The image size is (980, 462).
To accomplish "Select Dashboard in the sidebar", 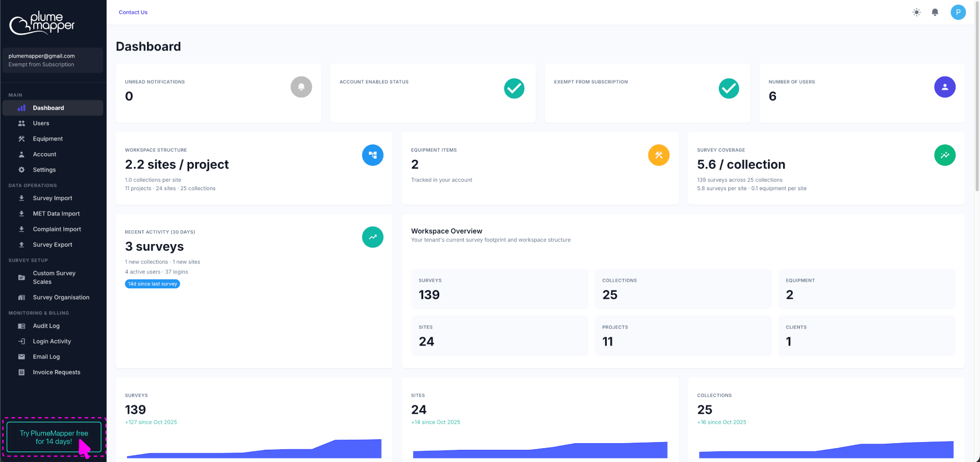I will 53,108.
